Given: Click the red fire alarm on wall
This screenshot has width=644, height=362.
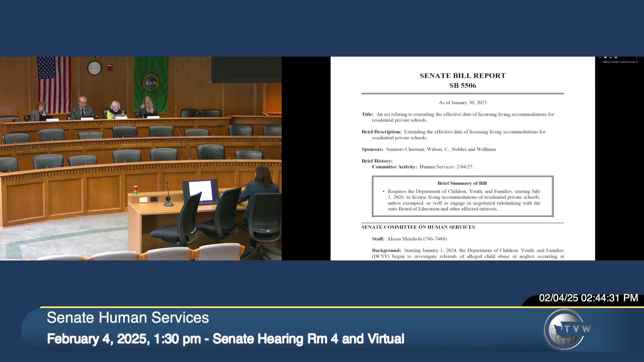Looking at the screenshot, I should coord(110,67).
